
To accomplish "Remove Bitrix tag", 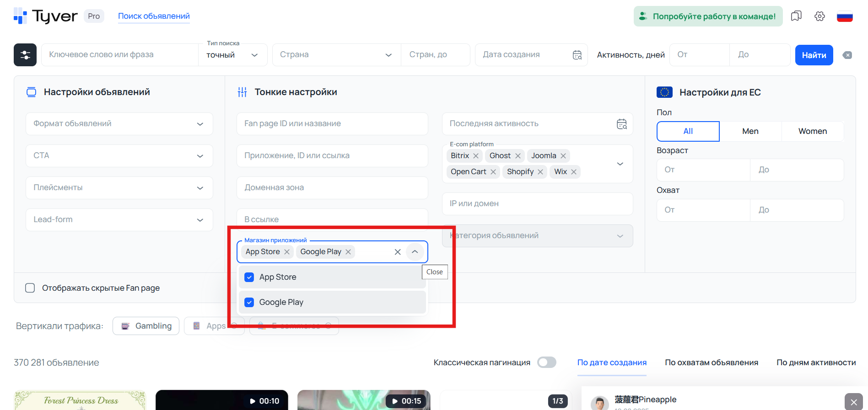I will click(x=476, y=156).
